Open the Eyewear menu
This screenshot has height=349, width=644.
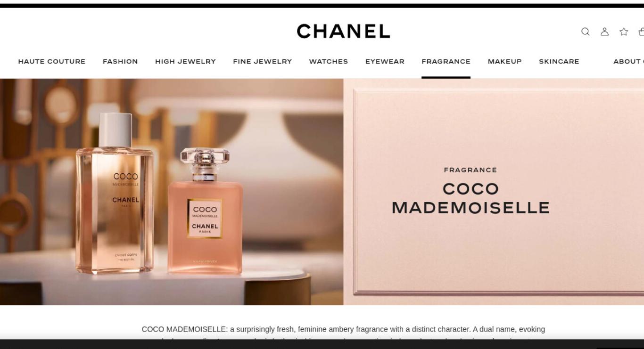click(x=385, y=61)
